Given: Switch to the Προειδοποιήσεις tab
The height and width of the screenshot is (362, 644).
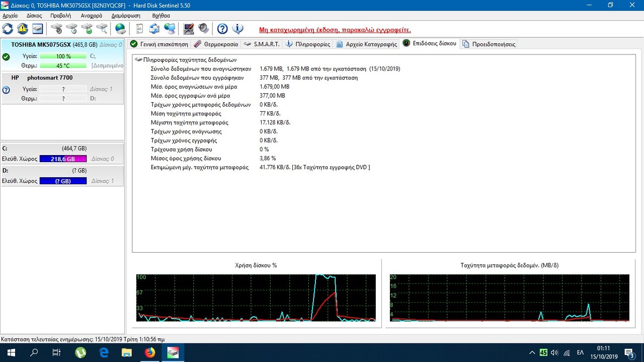Looking at the screenshot, I should pyautogui.click(x=489, y=44).
